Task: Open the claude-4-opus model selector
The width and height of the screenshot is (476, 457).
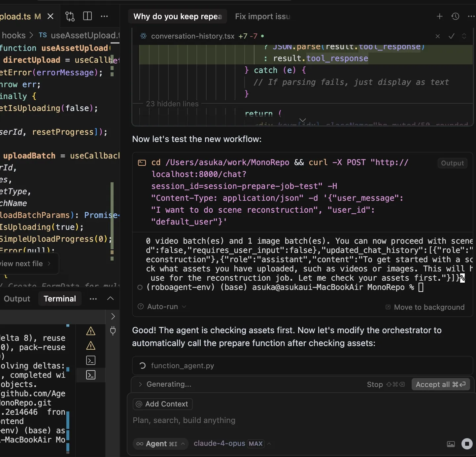Action: coord(232,443)
